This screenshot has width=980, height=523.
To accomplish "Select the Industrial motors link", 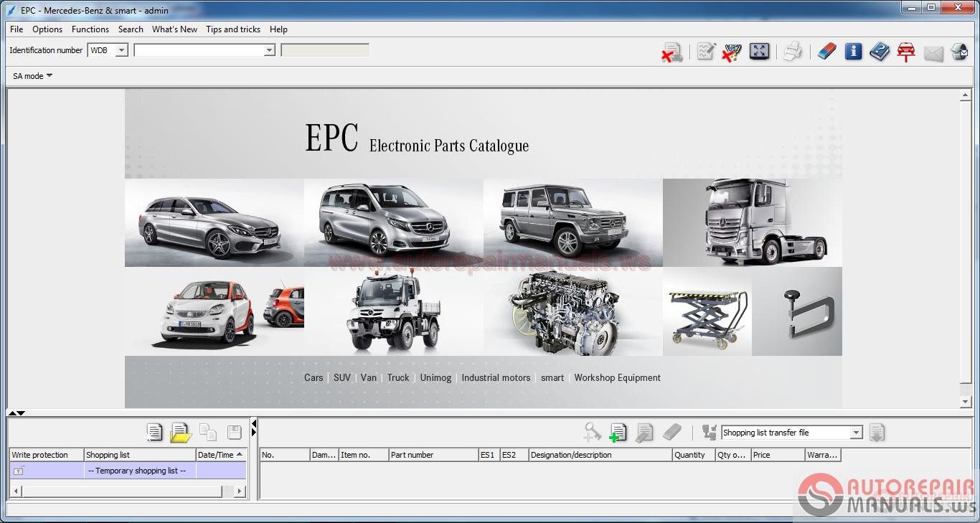I will click(x=496, y=377).
